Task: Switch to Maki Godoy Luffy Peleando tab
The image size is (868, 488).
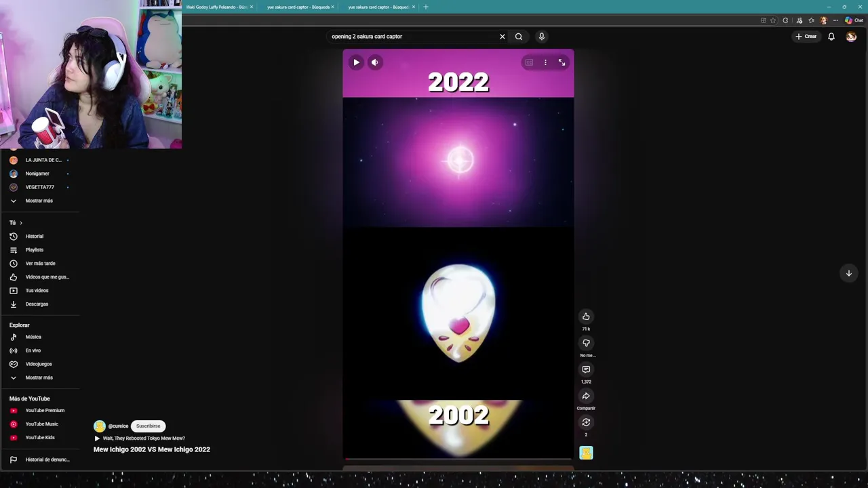Action: coord(217,7)
